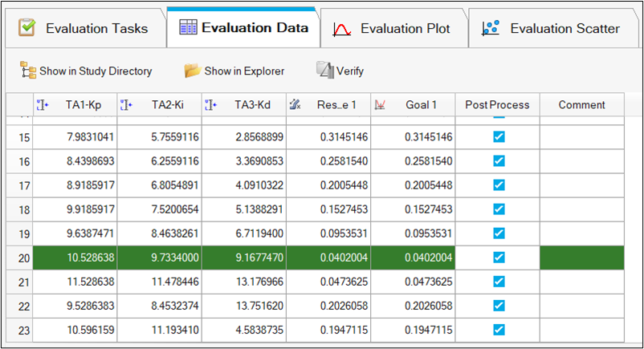Viewport: 644px width, 349px height.
Task: Toggle Post Process checkbox for row 23
Action: [498, 330]
